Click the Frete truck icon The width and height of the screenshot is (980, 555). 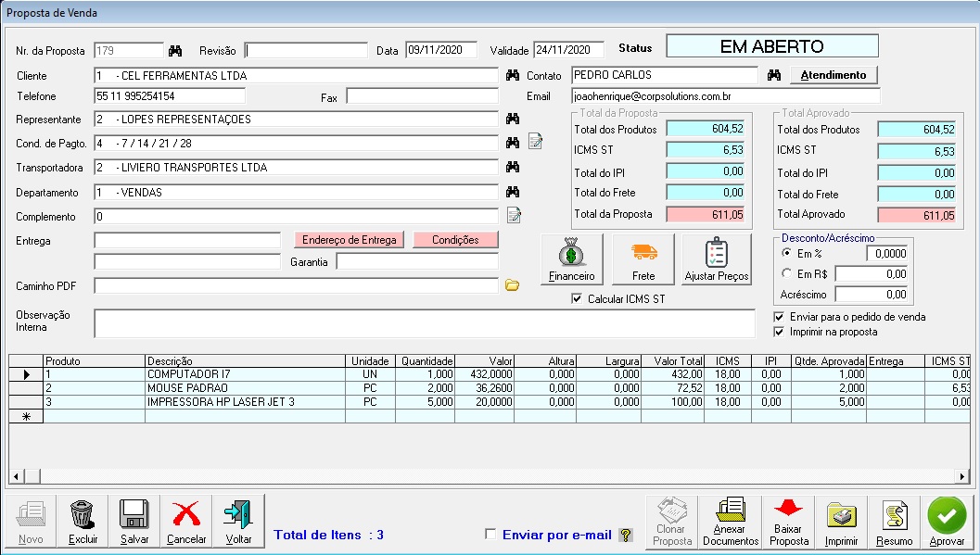click(x=643, y=259)
